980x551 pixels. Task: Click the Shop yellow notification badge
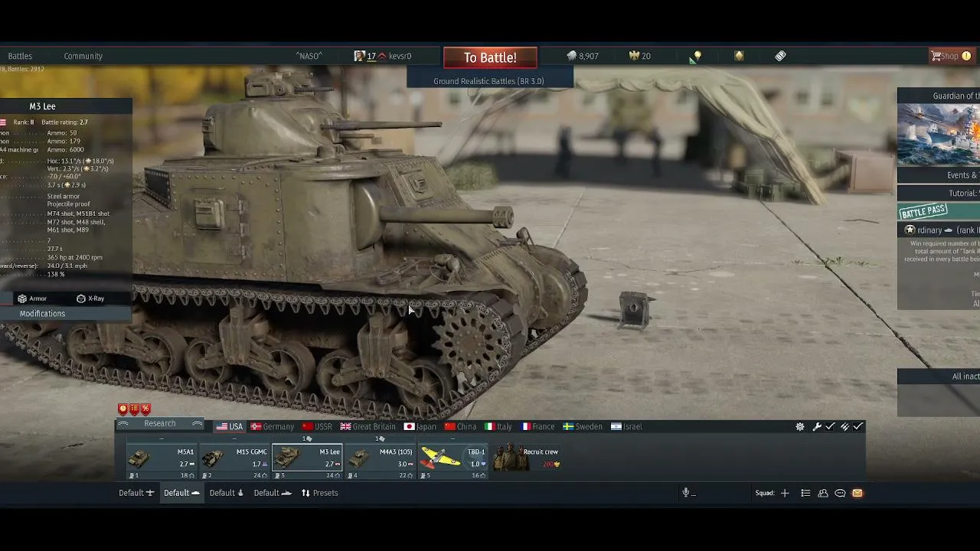tap(966, 56)
